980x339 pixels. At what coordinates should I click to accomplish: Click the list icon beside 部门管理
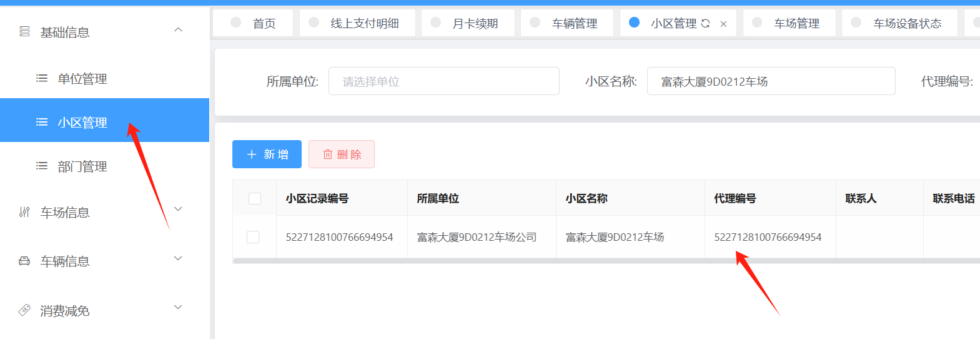click(x=42, y=166)
